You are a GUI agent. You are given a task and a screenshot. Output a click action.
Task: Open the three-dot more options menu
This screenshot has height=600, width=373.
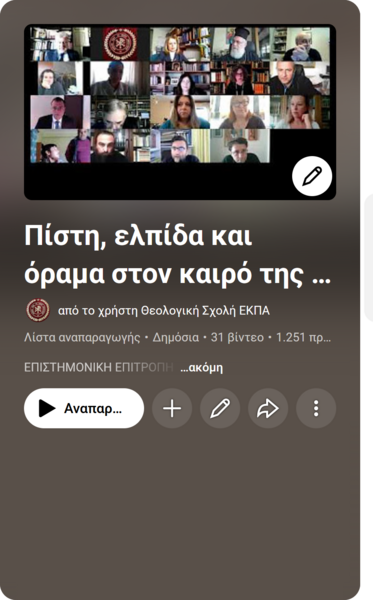[316, 408]
